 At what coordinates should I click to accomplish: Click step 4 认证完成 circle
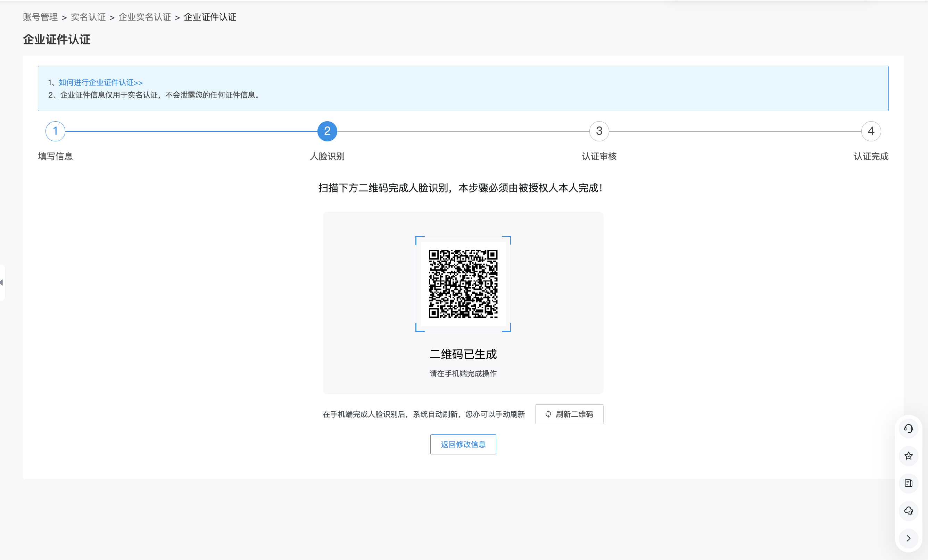pos(870,131)
